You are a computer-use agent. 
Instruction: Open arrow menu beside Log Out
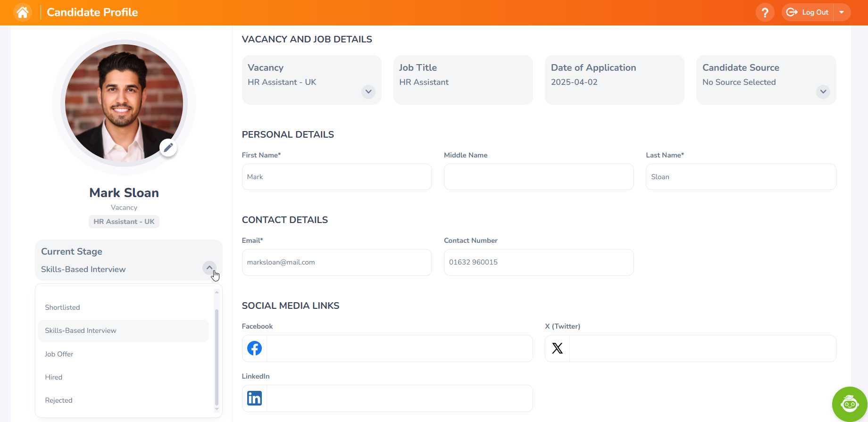(842, 12)
